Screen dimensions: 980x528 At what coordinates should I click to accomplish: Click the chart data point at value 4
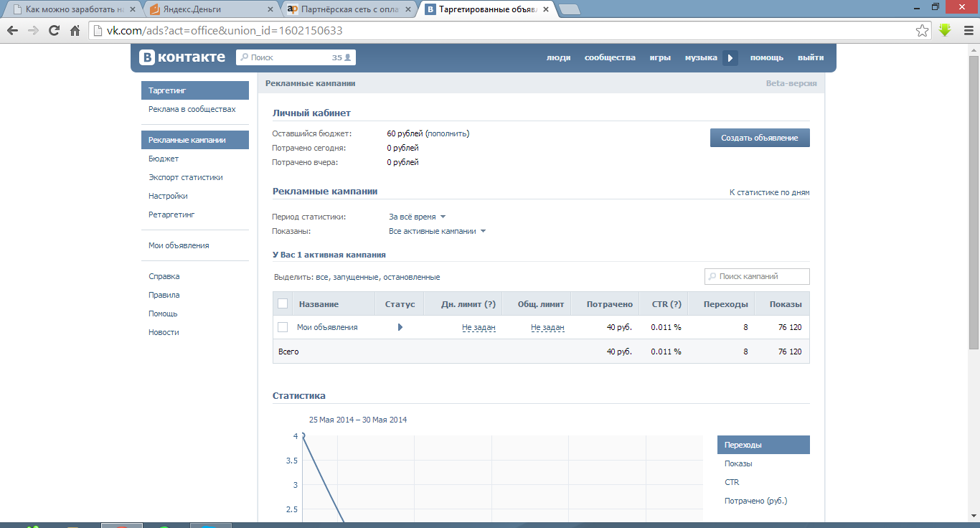pyautogui.click(x=303, y=435)
